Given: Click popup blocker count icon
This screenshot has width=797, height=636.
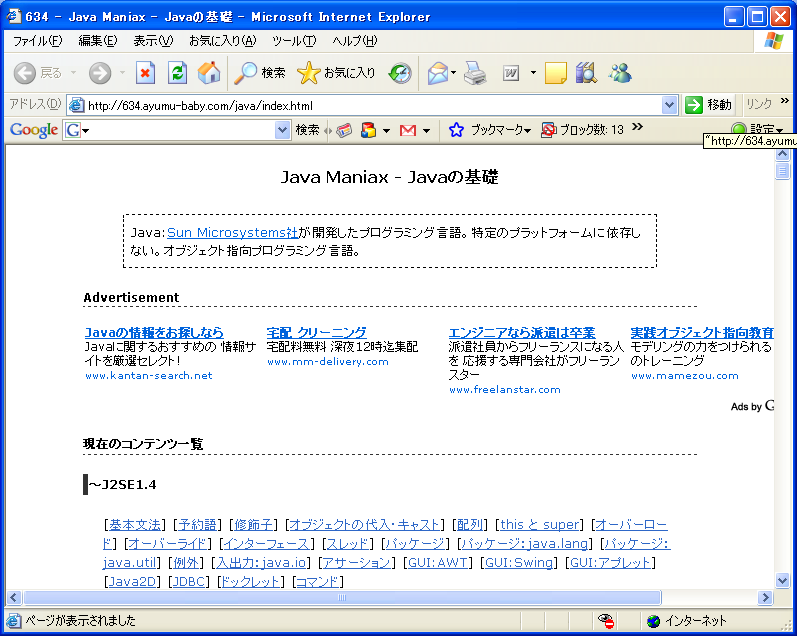Looking at the screenshot, I should pyautogui.click(x=548, y=130).
